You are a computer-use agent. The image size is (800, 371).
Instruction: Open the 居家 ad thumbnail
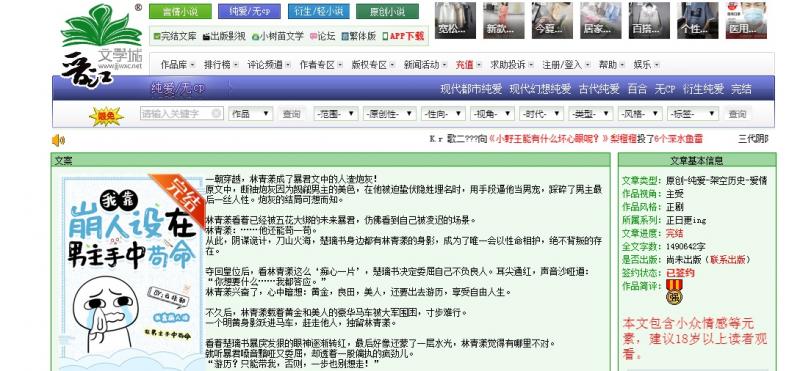pos(601,20)
